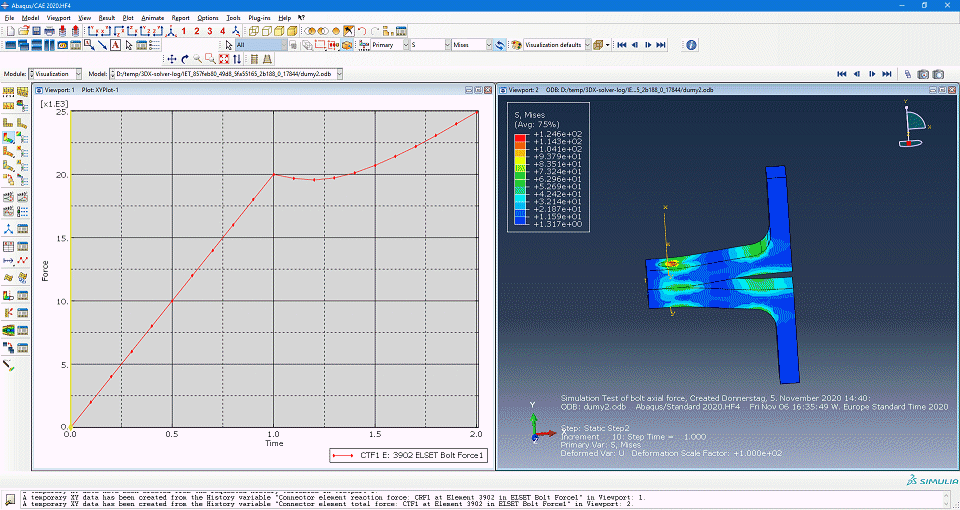Image resolution: width=960 pixels, height=510 pixels.
Task: Click the Auto-Fit View icon
Action: click(223, 59)
